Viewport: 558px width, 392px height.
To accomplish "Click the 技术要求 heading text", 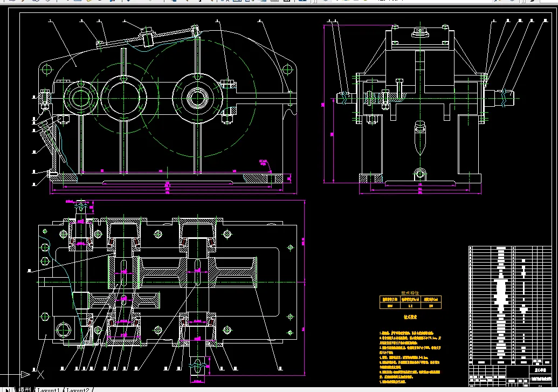I will click(410, 317).
